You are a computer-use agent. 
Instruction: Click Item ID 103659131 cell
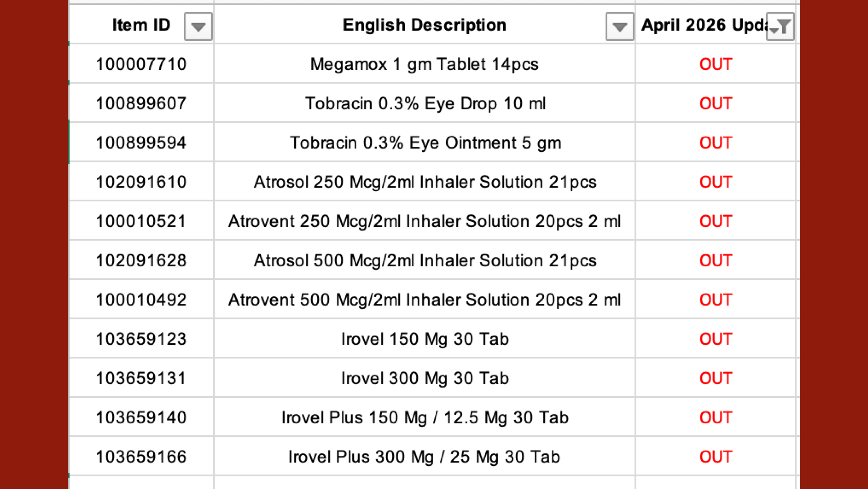pyautogui.click(x=141, y=378)
